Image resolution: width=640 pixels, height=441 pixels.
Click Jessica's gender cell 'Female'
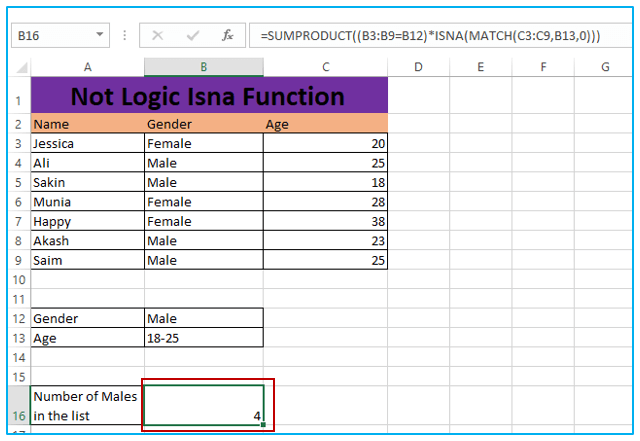pyautogui.click(x=204, y=143)
